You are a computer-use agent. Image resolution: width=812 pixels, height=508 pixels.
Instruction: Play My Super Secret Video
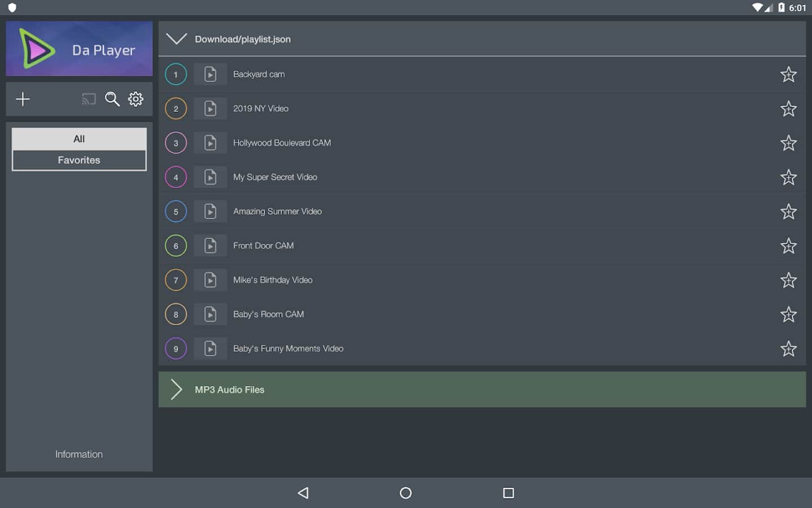pos(275,177)
